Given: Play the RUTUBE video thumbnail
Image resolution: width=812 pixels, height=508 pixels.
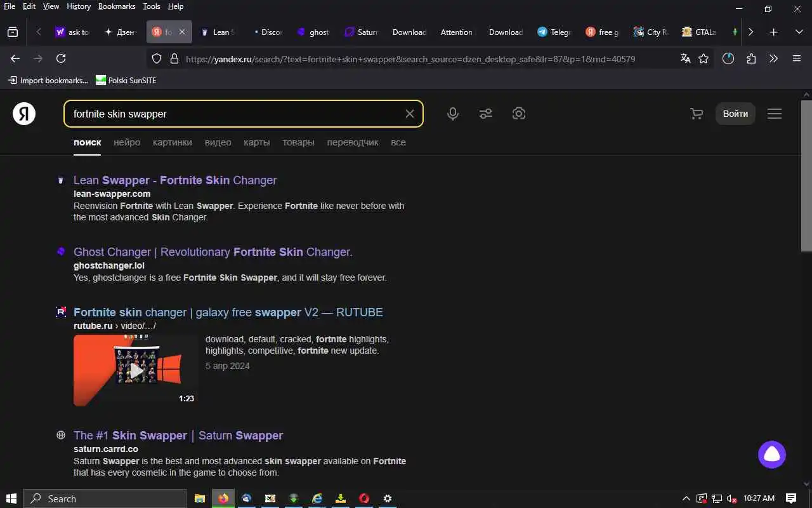Looking at the screenshot, I should coord(136,370).
